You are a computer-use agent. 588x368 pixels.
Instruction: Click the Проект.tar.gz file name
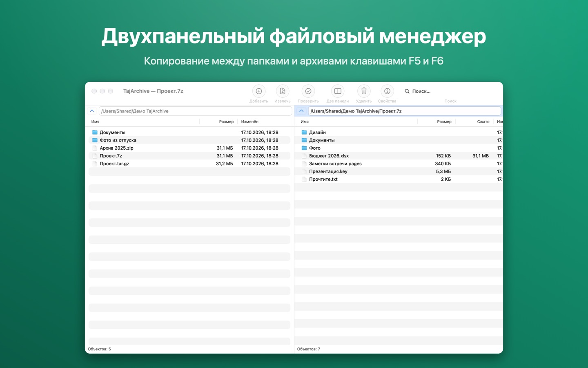[114, 164]
